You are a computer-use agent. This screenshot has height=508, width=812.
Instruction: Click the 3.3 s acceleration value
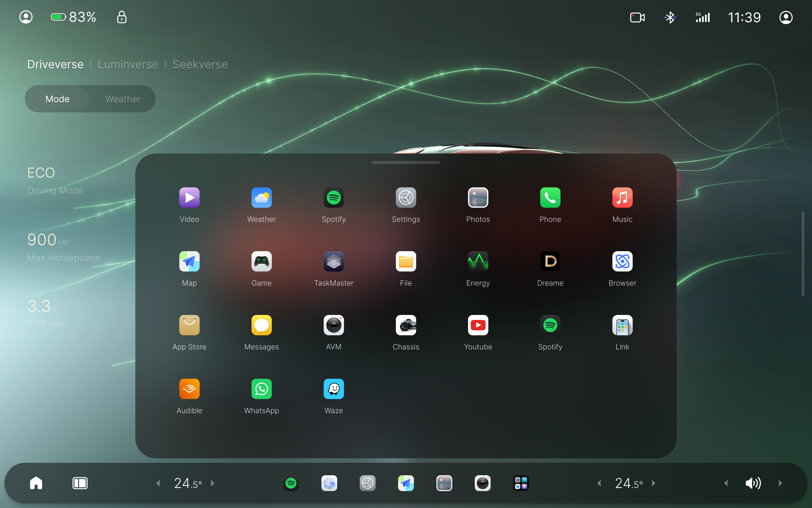point(42,306)
